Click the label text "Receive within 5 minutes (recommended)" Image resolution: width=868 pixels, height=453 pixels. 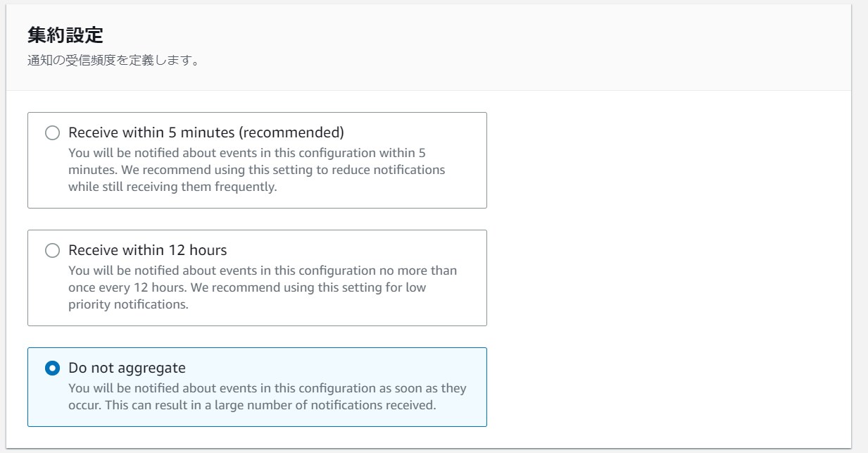pos(205,132)
